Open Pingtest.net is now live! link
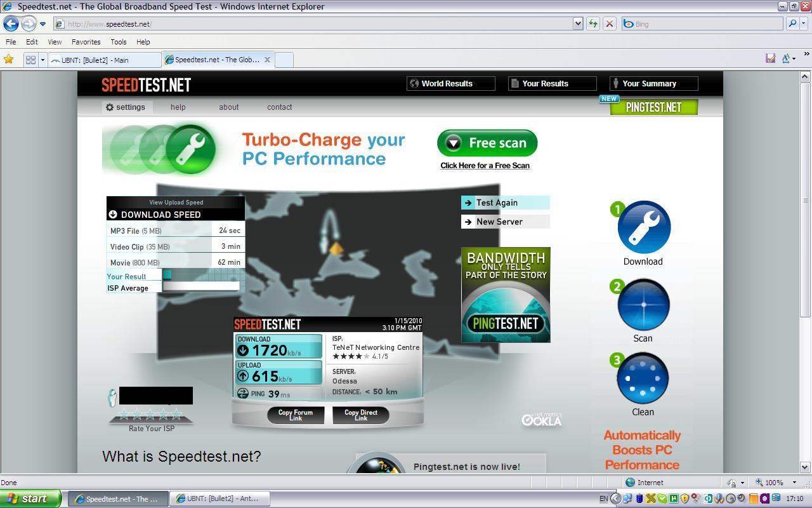This screenshot has height=508, width=812. [x=467, y=467]
